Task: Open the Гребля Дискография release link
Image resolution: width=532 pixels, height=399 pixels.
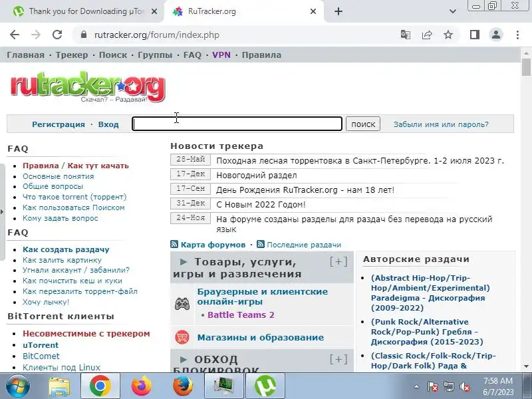Action: 427,332
